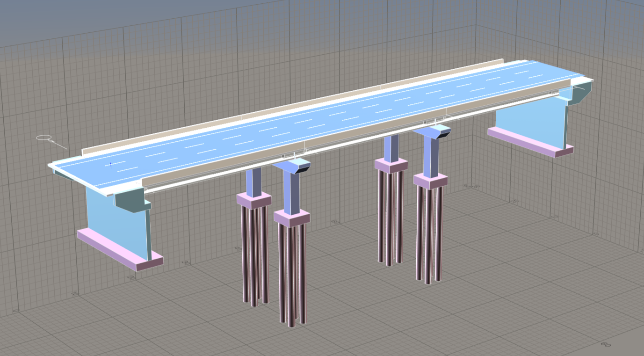Click the north arrow orientation marker

coord(44,138)
